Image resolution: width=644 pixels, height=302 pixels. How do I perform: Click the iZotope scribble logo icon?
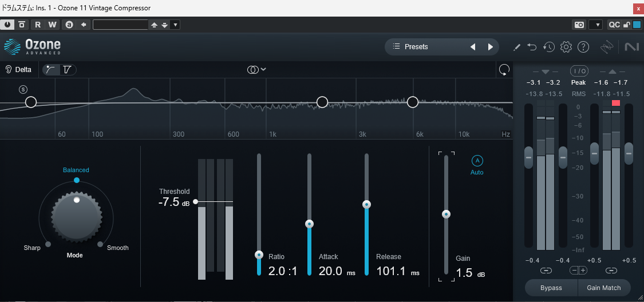click(606, 47)
